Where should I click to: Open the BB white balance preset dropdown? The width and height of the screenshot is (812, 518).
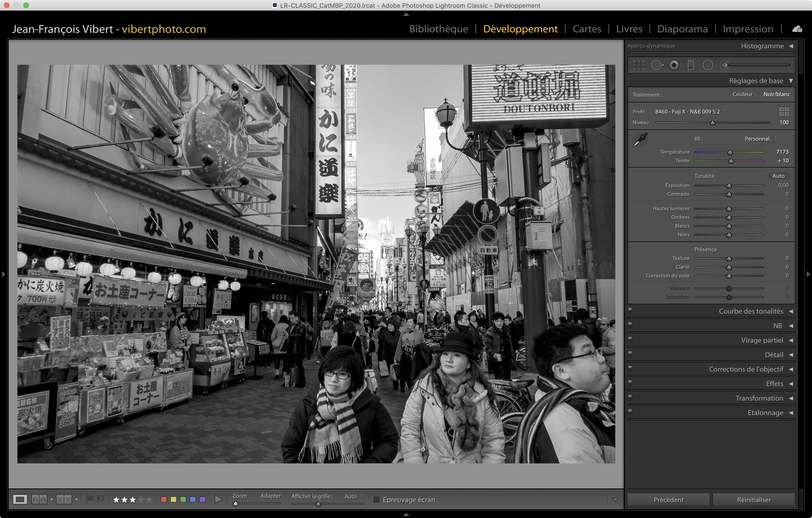pyautogui.click(x=761, y=139)
